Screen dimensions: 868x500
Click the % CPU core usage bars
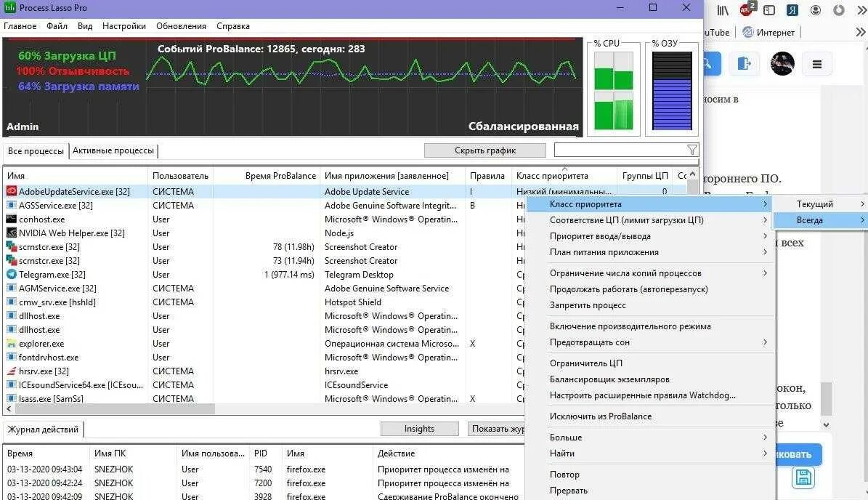[x=613, y=91]
